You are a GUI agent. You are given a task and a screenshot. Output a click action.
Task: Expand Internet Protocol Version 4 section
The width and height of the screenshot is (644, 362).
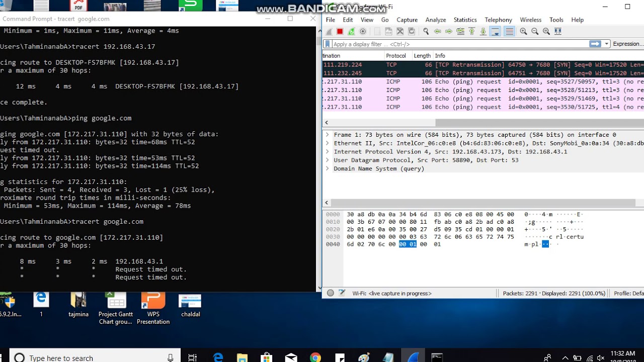pyautogui.click(x=327, y=151)
